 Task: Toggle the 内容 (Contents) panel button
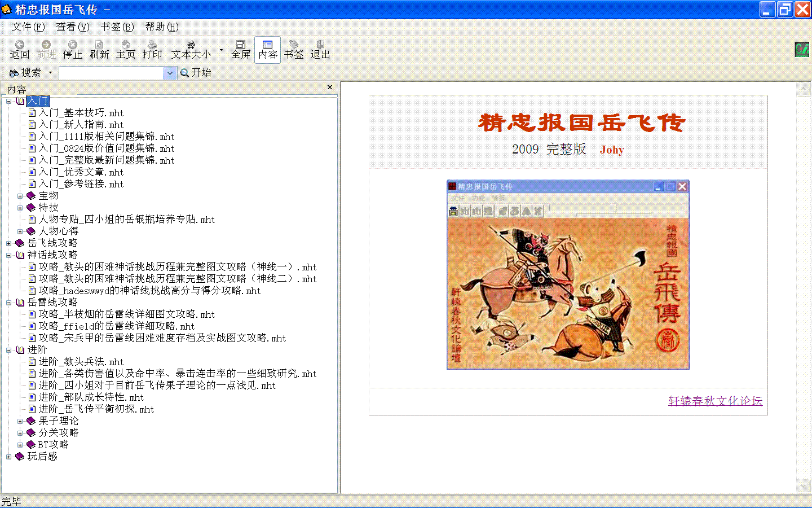pos(268,50)
